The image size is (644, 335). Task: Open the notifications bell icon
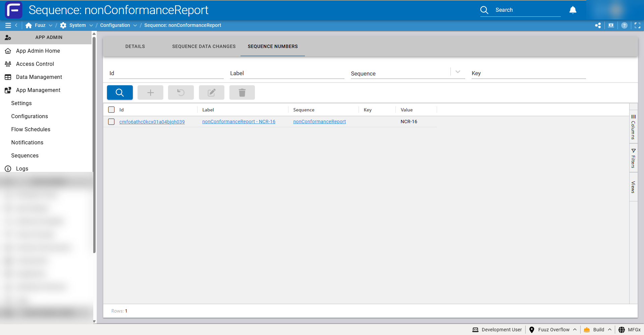click(573, 10)
